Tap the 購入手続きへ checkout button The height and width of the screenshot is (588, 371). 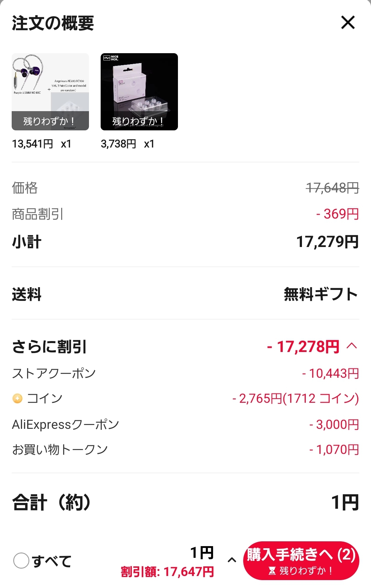[301, 561]
